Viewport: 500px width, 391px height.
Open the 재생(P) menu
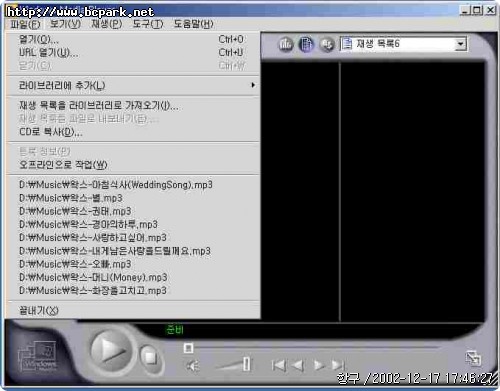tap(107, 24)
